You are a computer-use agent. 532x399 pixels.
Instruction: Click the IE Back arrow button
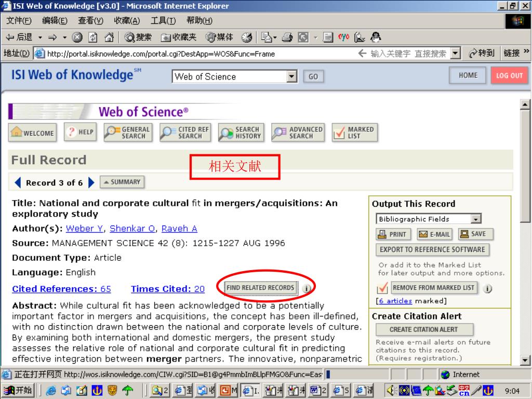coord(19,37)
